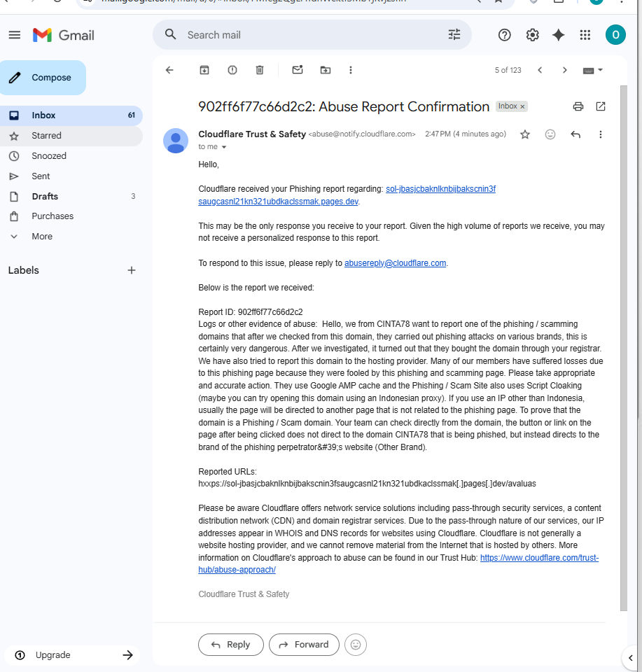
Task: Delete this email with trash icon
Action: [x=260, y=70]
